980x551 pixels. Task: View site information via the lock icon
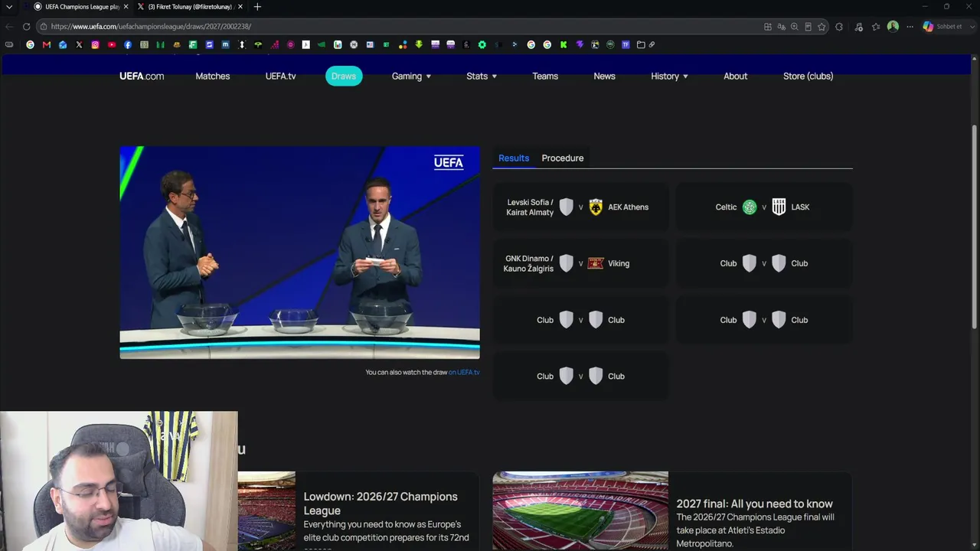tap(44, 27)
